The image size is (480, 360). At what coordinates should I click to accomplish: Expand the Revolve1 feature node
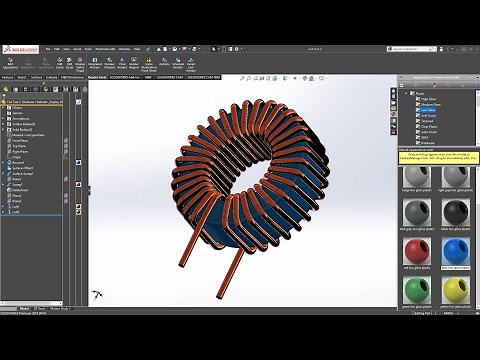pos(3,163)
